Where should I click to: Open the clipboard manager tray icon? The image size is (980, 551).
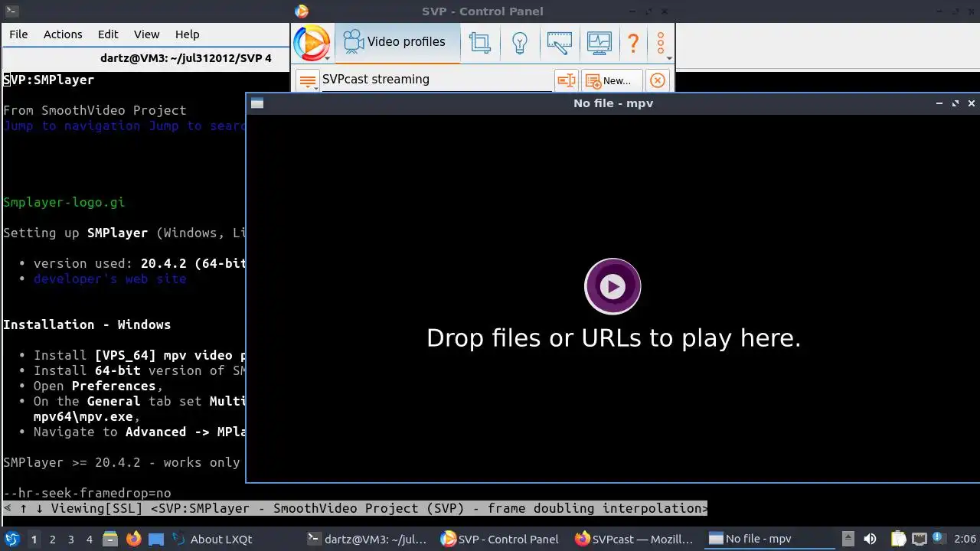pyautogui.click(x=898, y=539)
